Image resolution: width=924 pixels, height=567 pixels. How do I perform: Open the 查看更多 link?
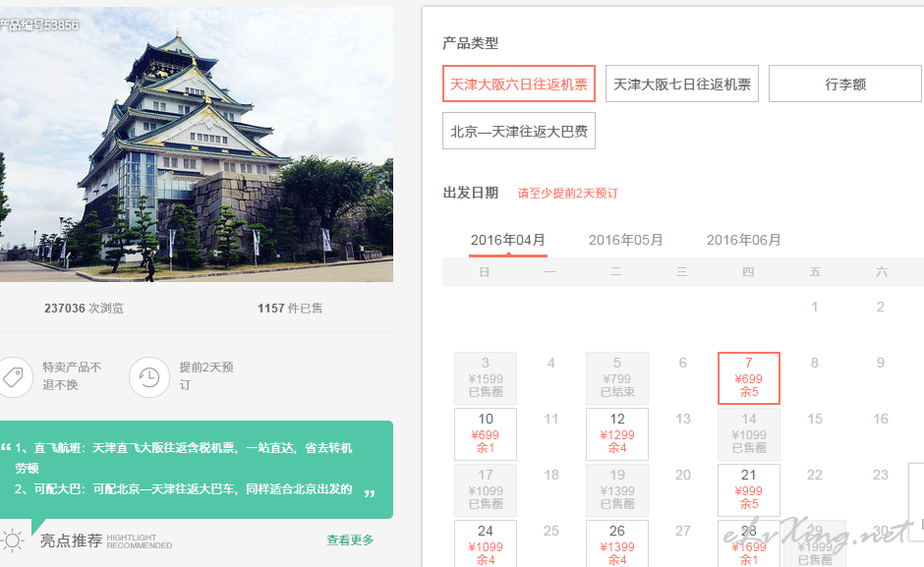coord(350,539)
